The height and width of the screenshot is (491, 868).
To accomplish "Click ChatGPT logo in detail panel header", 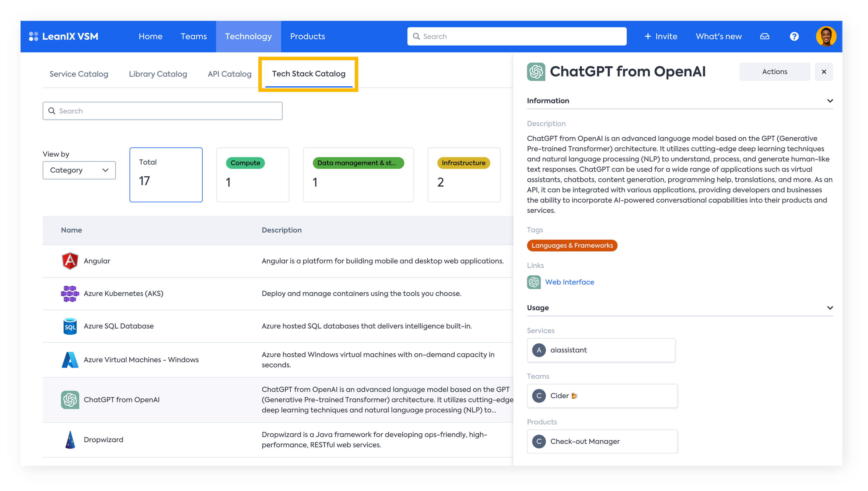I will click(x=536, y=72).
